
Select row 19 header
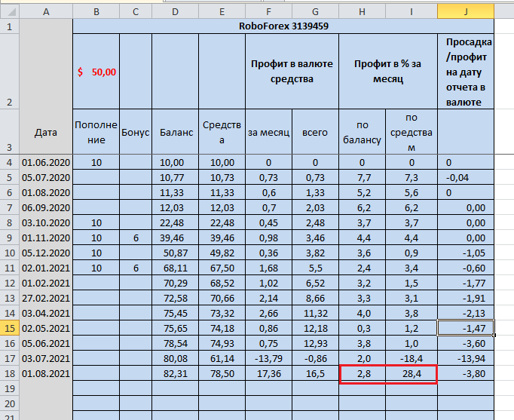click(x=10, y=388)
